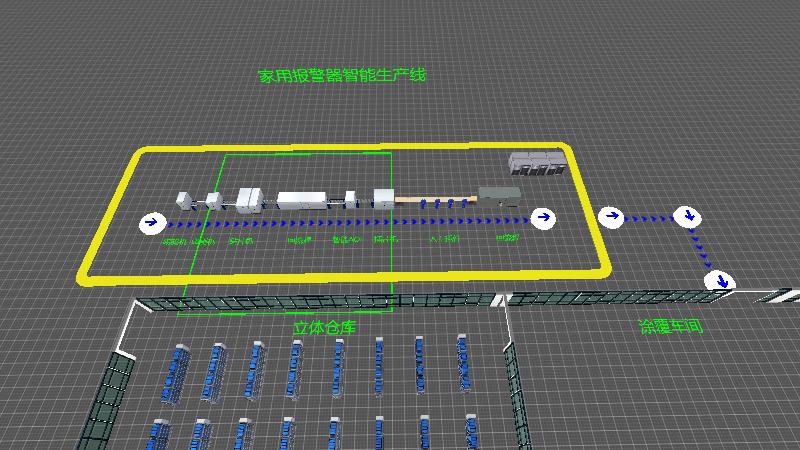Select the gray cabinet cluster in the top-right of the line
The width and height of the screenshot is (800, 450).
click(x=538, y=166)
